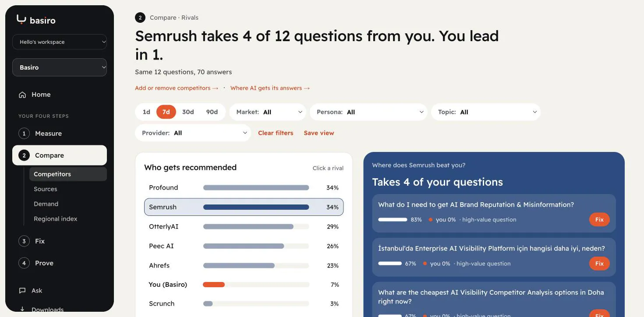
Task: Select the Peec AI rival row
Action: click(x=244, y=246)
